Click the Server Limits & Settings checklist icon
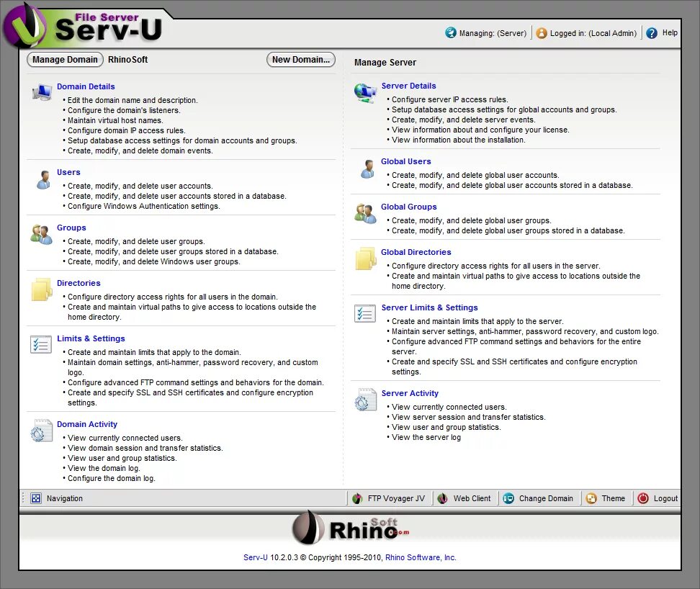The width and height of the screenshot is (700, 589). [x=365, y=313]
